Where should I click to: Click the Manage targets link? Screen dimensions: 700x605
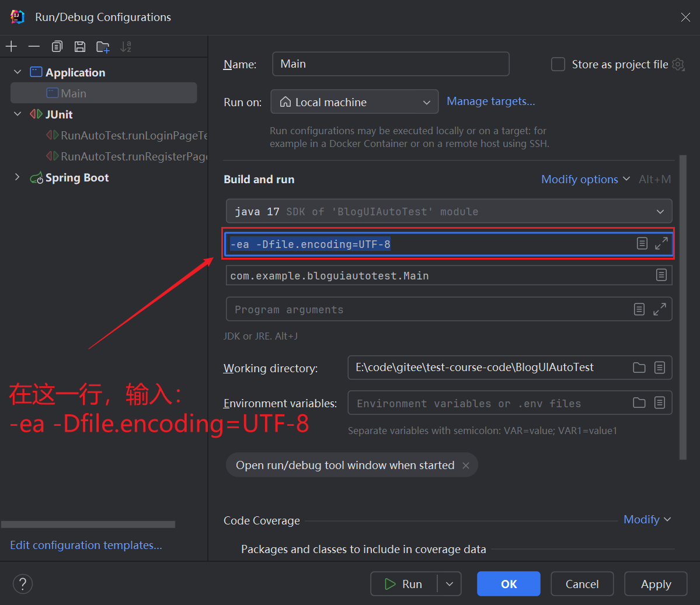pos(490,102)
